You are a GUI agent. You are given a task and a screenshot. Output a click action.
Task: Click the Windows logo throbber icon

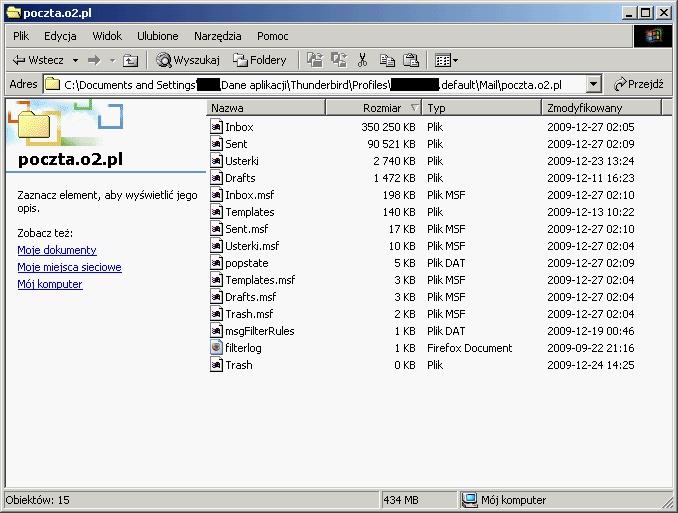tap(653, 36)
